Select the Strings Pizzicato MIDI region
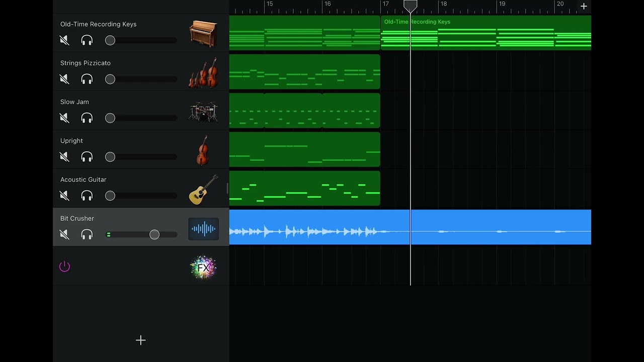Viewport: 644px width, 362px height. click(x=305, y=71)
